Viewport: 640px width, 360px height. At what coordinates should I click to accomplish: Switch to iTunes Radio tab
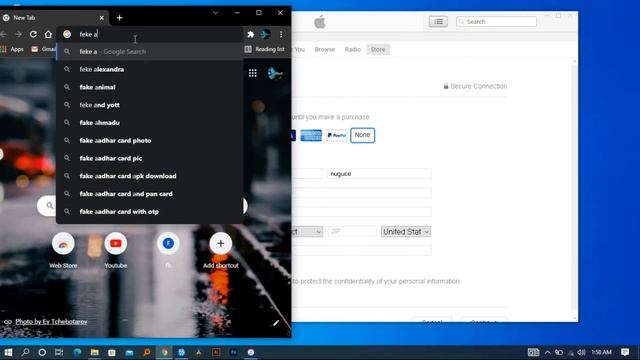353,49
